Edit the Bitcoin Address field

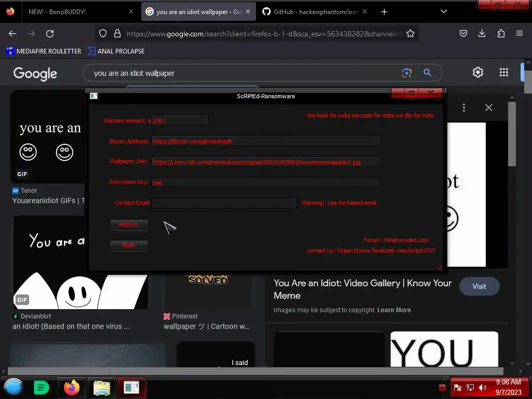(265, 141)
